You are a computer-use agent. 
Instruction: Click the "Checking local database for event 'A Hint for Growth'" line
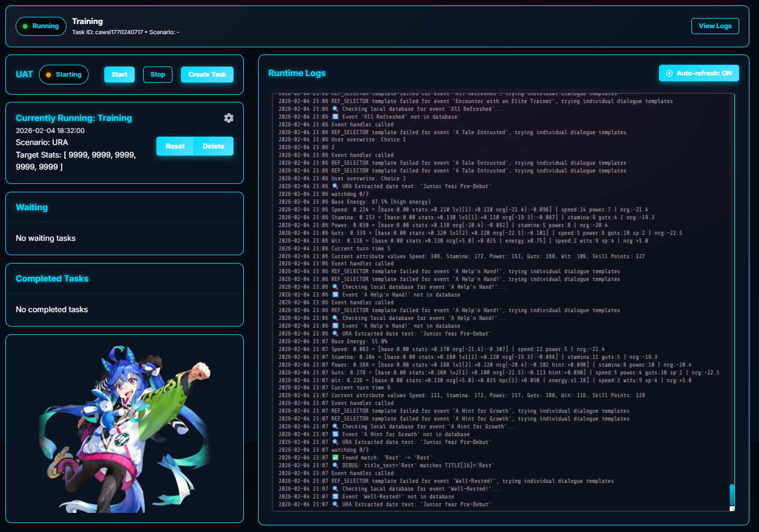pos(396,427)
